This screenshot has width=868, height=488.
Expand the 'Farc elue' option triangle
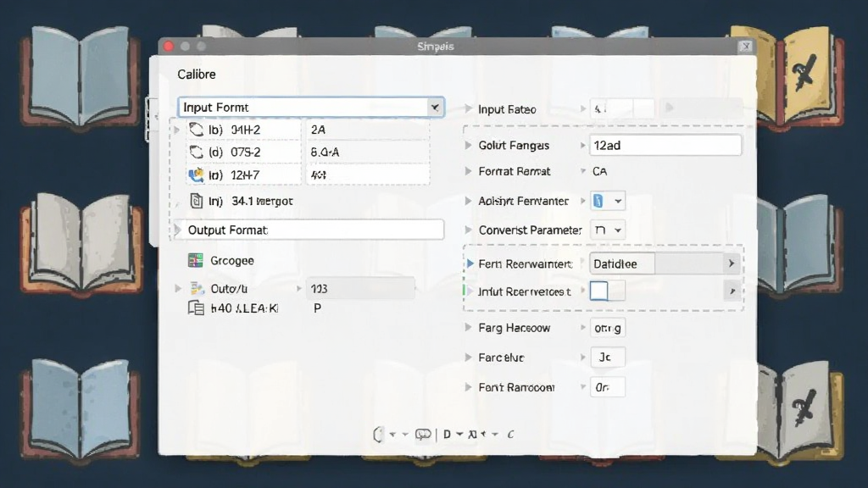(x=468, y=358)
